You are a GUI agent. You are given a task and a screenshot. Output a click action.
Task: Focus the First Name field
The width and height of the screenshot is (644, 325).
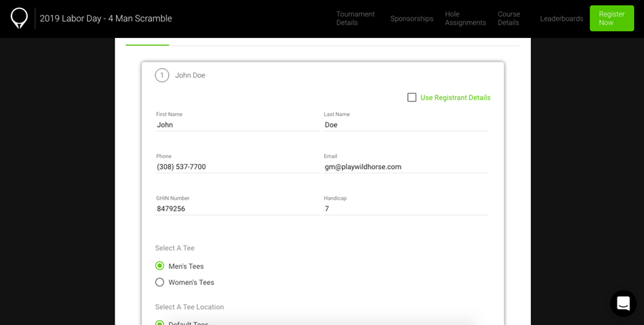(238, 125)
